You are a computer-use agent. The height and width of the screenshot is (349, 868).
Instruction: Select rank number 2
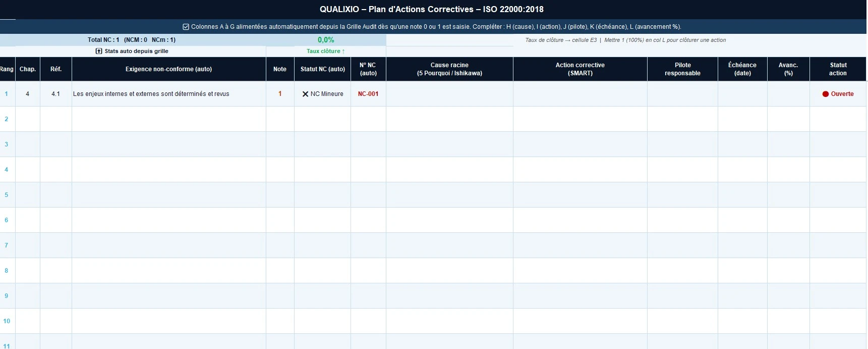point(7,119)
